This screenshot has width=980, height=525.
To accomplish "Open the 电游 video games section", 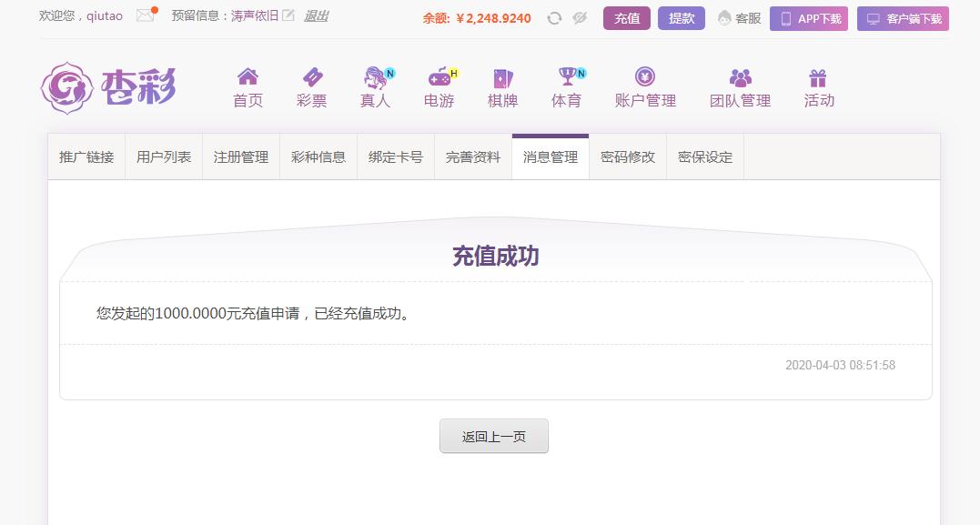I will 440,88.
